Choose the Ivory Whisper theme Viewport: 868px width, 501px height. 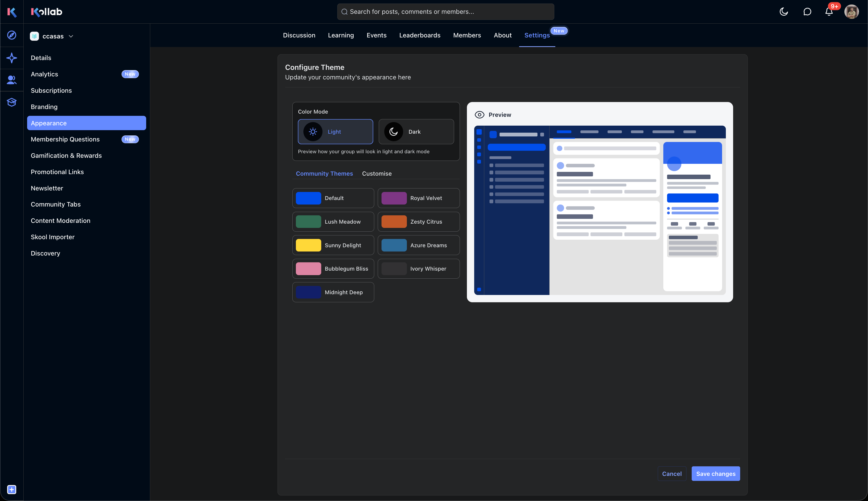coord(418,268)
